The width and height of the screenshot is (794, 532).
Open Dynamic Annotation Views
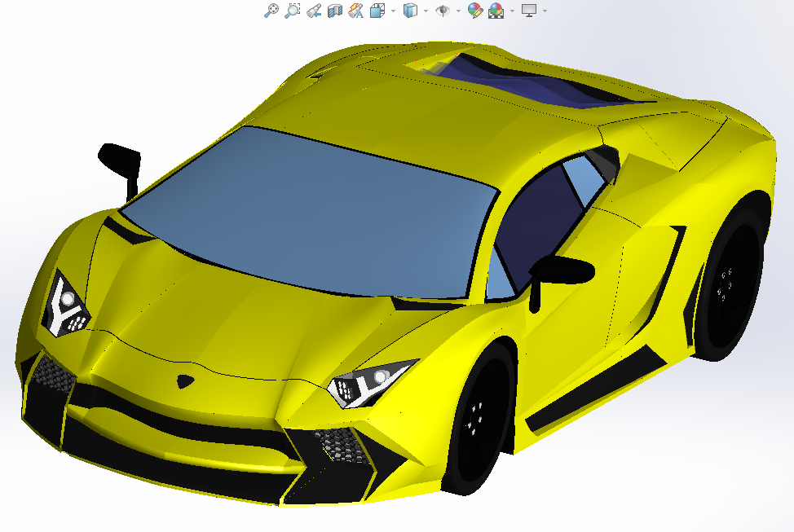pos(356,11)
